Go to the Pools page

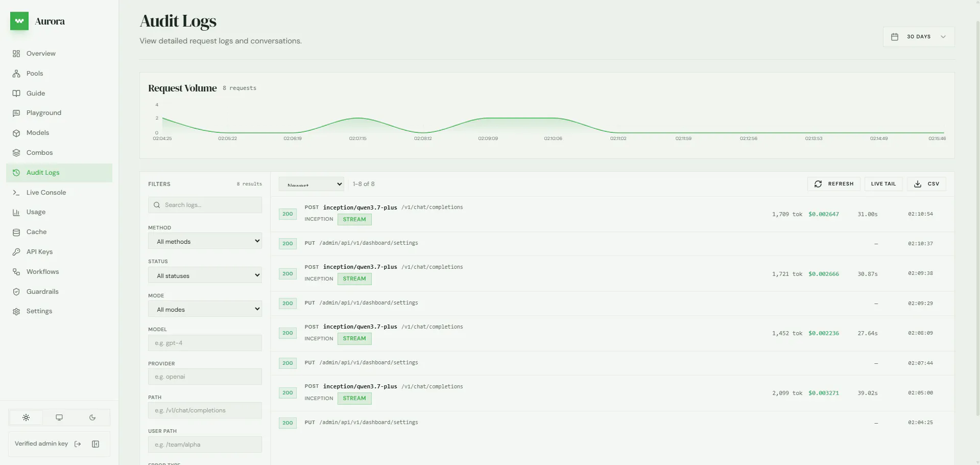coord(59,74)
